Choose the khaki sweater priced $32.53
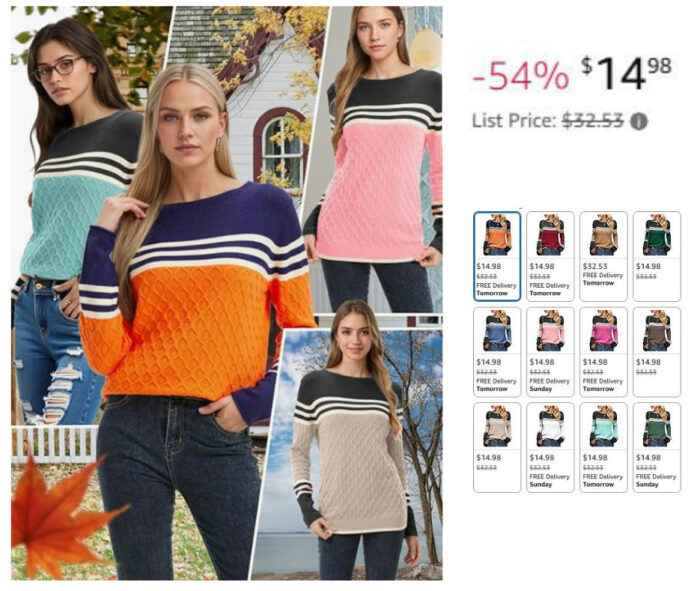700x591 pixels. click(604, 256)
